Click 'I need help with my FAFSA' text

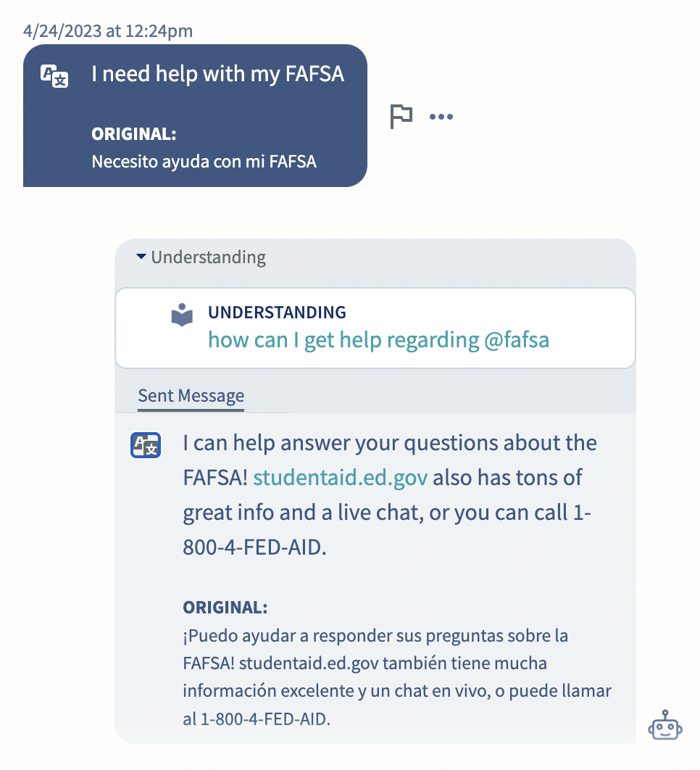point(218,74)
